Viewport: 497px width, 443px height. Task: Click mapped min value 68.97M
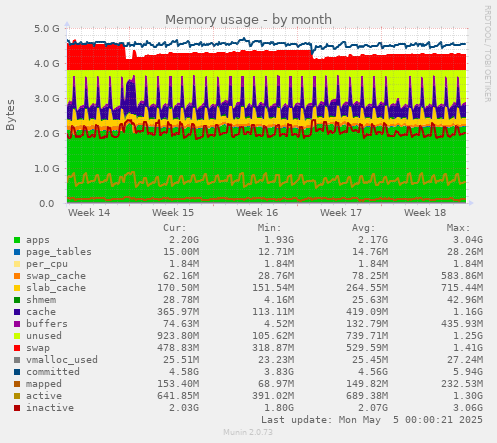pos(276,384)
